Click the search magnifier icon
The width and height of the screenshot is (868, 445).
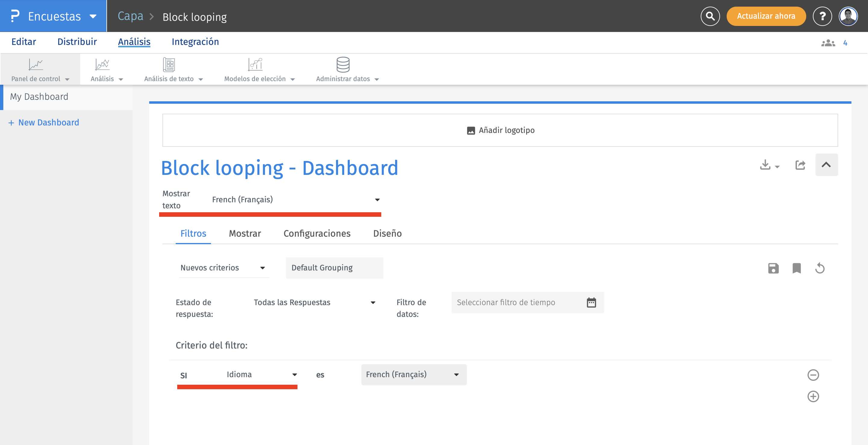[710, 16]
